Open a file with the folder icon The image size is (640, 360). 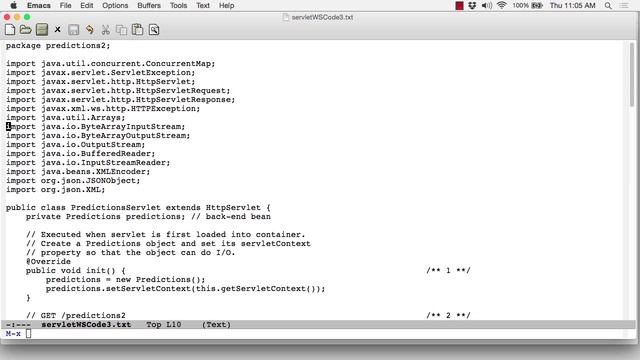25,30
